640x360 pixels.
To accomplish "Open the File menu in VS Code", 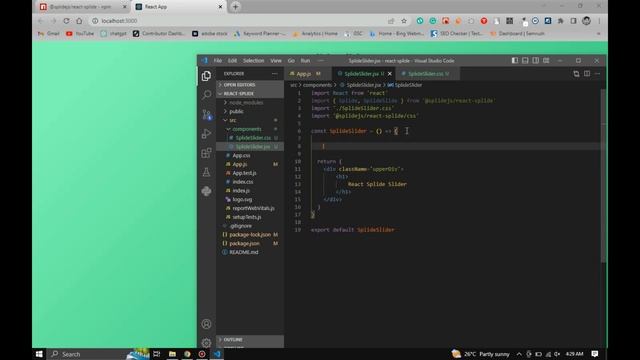I will tap(218, 60).
